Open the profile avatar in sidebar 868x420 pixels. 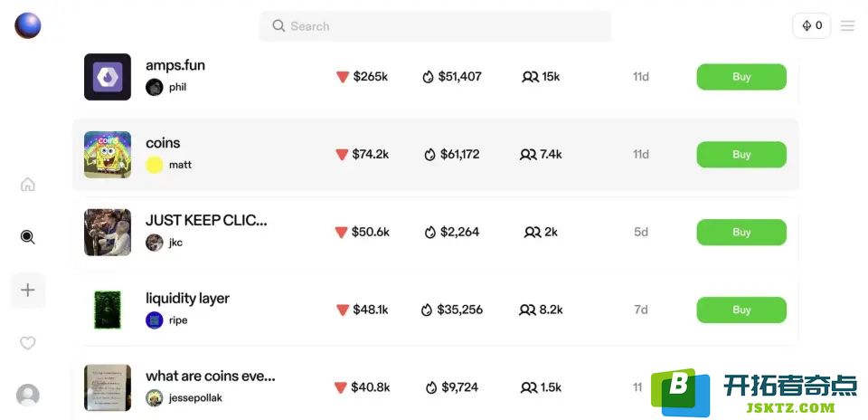click(x=28, y=396)
